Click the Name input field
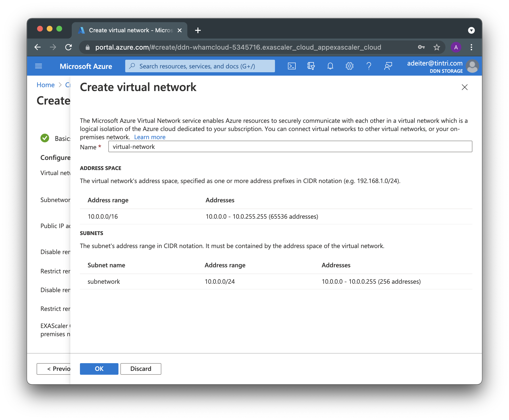The image size is (509, 420). point(290,147)
